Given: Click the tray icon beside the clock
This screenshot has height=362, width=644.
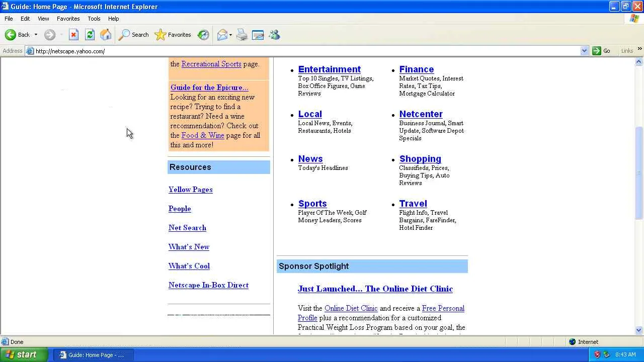Looking at the screenshot, I should tap(606, 354).
